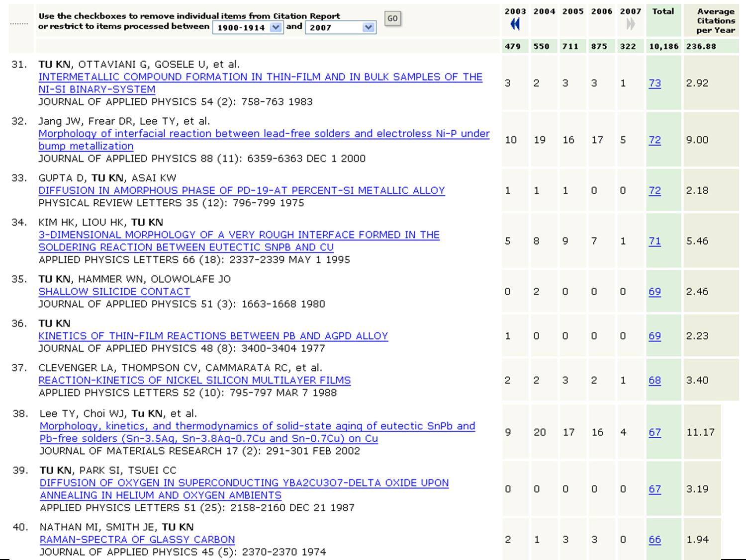The height and width of the screenshot is (560, 746).
Task: Click the 2004 column header
Action: pyautogui.click(x=544, y=11)
